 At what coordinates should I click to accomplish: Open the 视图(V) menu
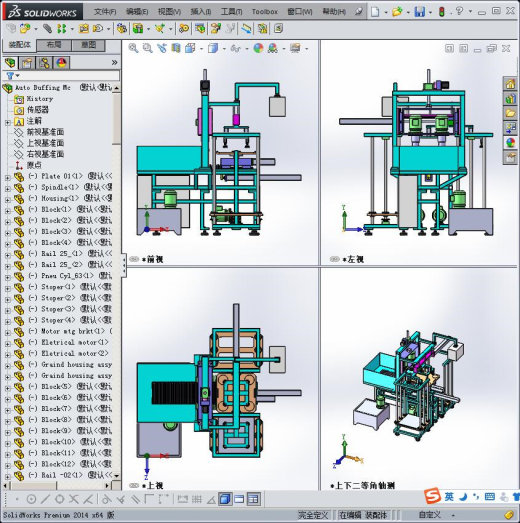click(x=169, y=12)
